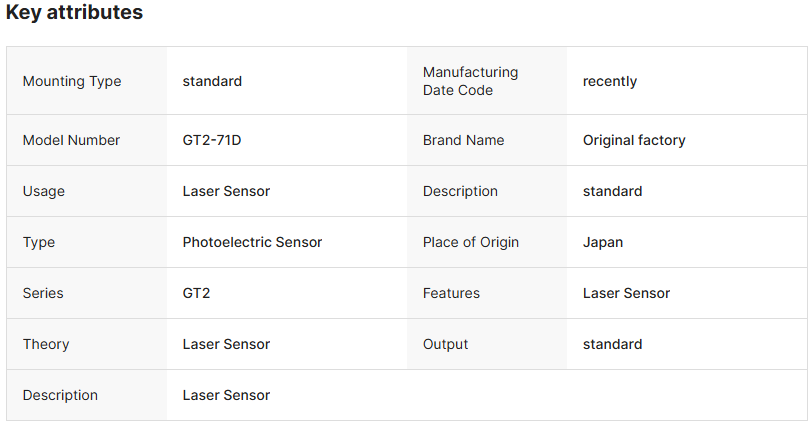Select the standard value beside Output
This screenshot has width=808, height=422.
612,344
